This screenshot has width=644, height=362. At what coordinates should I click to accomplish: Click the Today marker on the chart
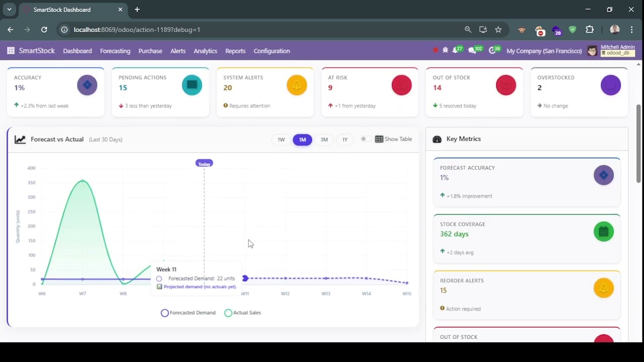point(204,163)
